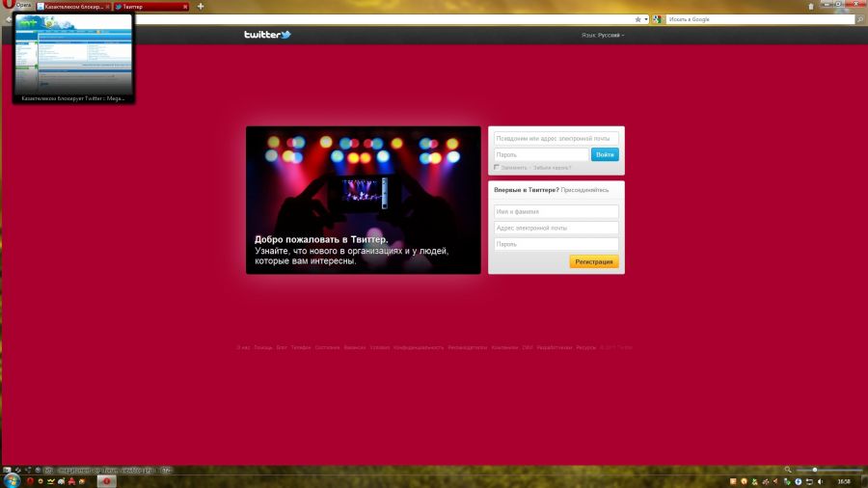Click the search magnifier icon

tap(860, 19)
